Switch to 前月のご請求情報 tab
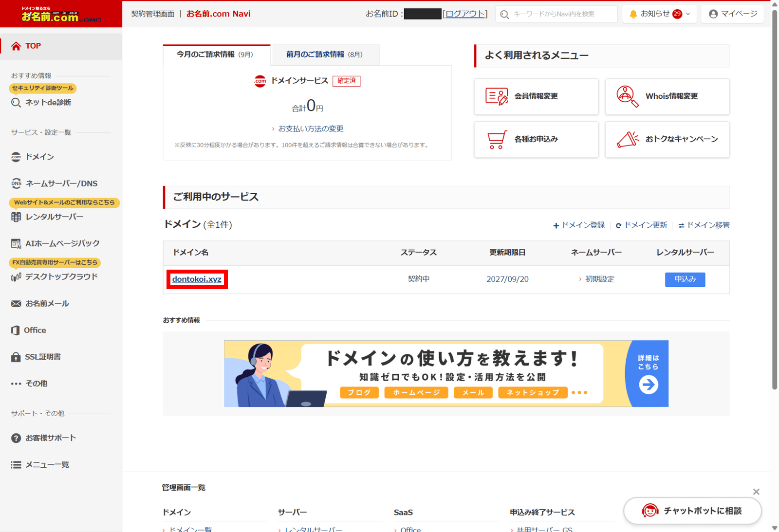 pyautogui.click(x=325, y=55)
